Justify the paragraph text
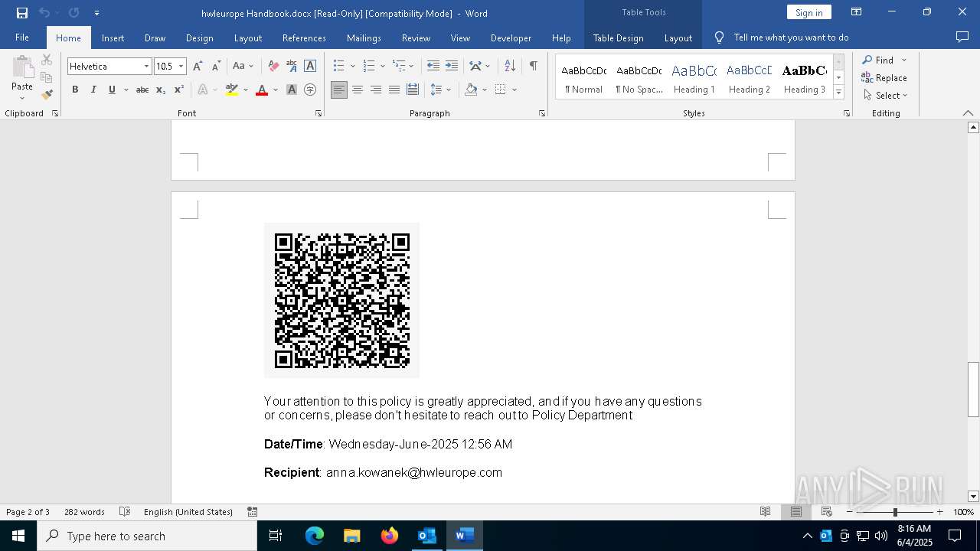This screenshot has height=551, width=980. 394,90
